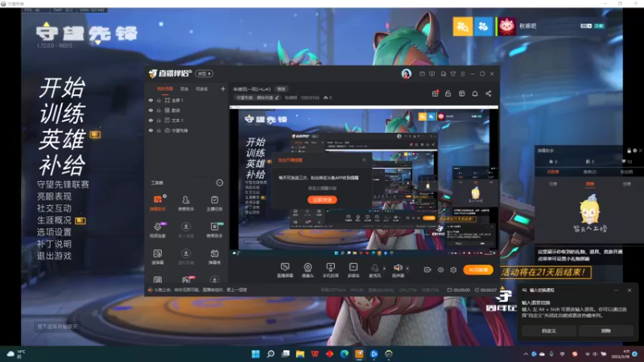This screenshot has width=644, height=362.
Task: Click Overwatch chat input 按下回车开始聊天
Action: coord(57,327)
